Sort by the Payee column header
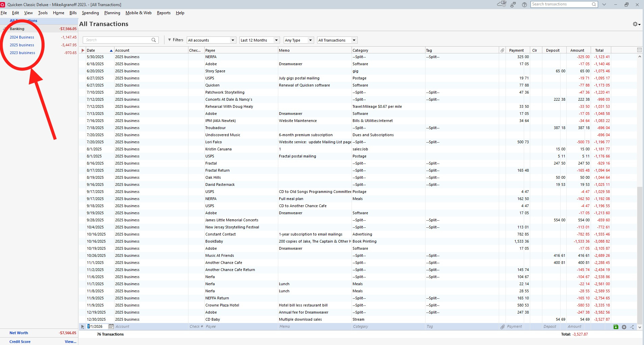This screenshot has height=345, width=644. (x=241, y=50)
